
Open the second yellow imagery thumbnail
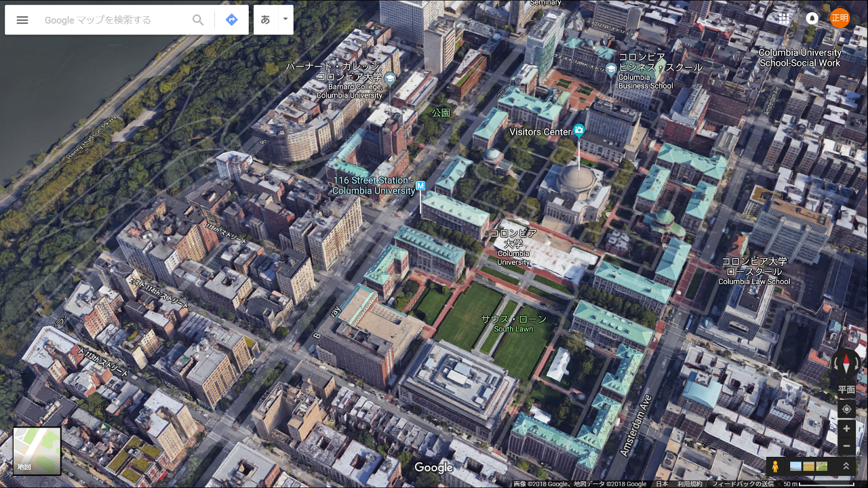(x=808, y=466)
